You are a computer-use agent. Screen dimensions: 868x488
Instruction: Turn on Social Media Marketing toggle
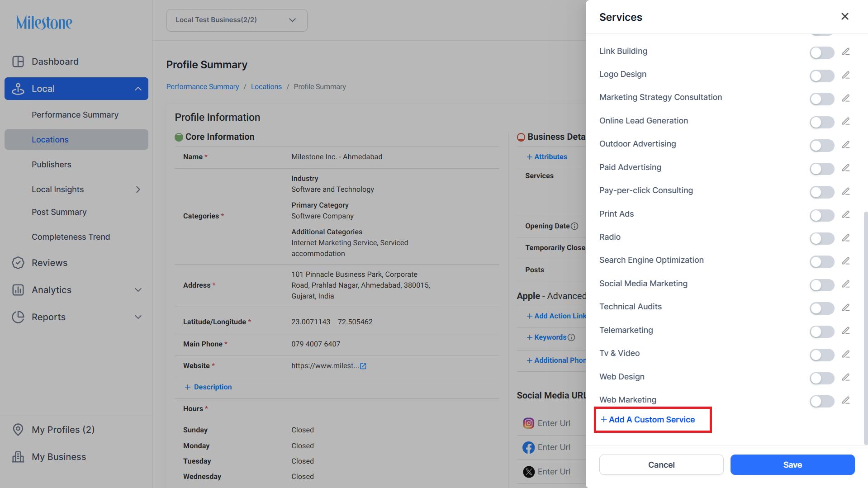coord(821,285)
